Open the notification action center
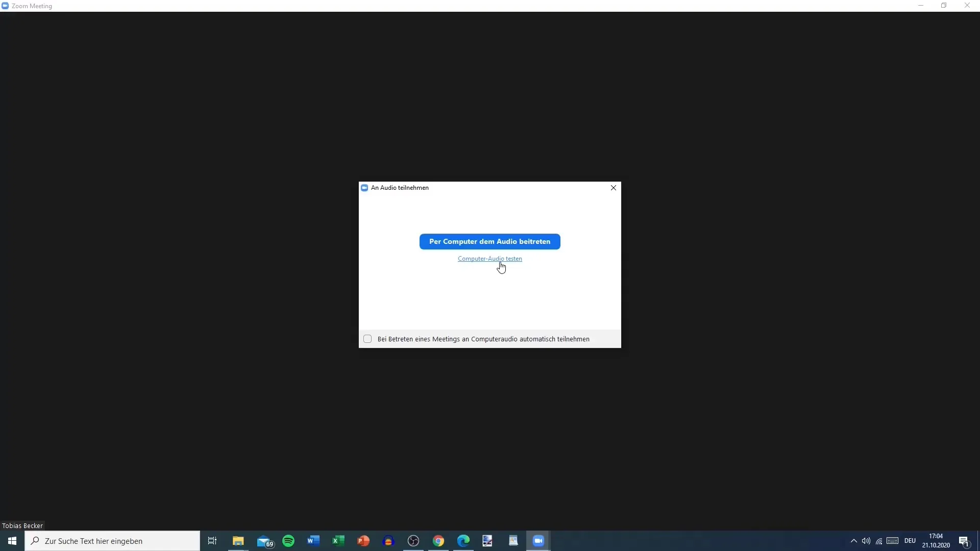980x551 pixels. pos(964,541)
